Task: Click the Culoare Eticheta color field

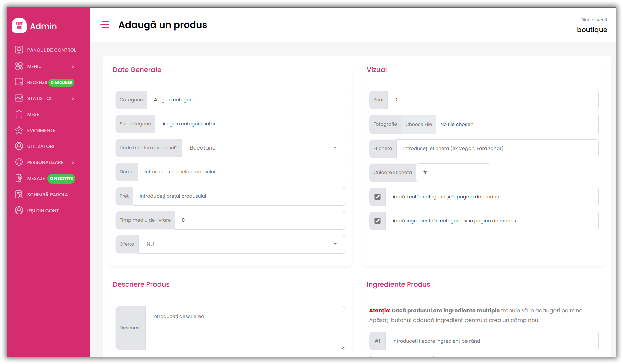Action: click(x=452, y=173)
